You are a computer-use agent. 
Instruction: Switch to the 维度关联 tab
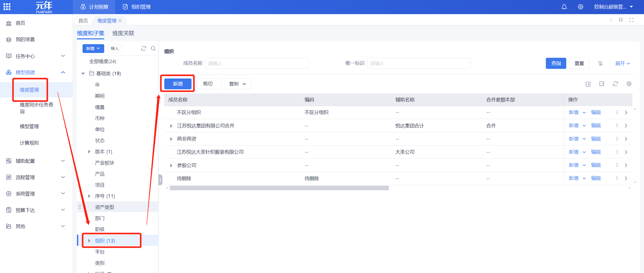tap(123, 33)
